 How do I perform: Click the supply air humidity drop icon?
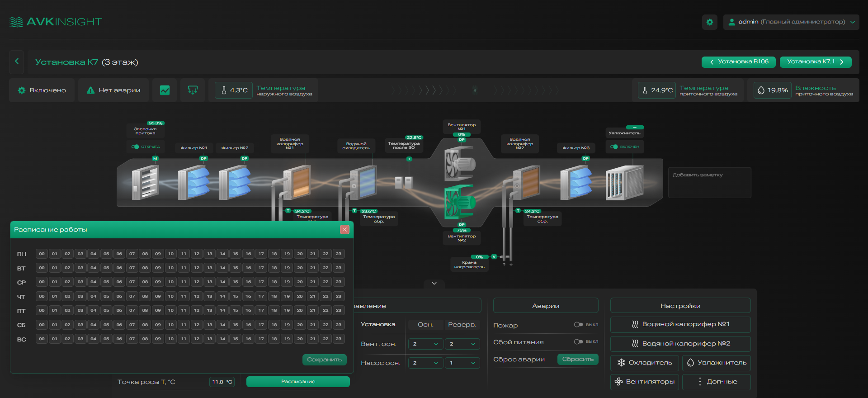pos(761,90)
